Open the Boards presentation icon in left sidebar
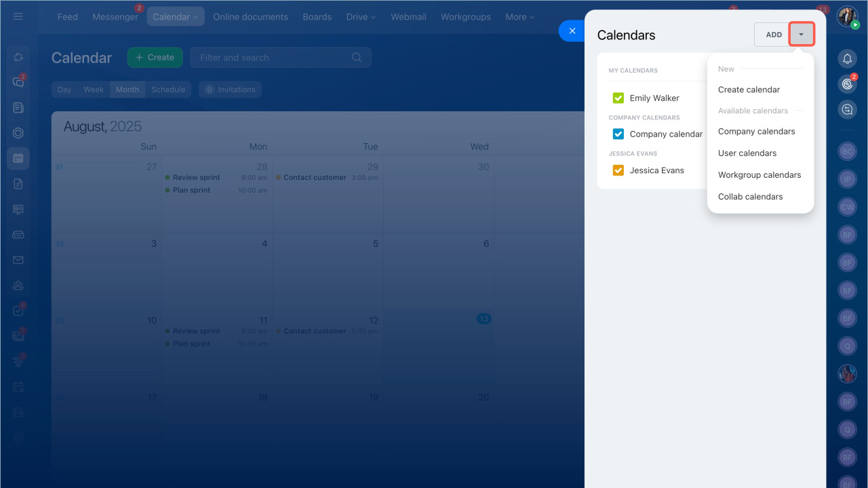Viewport: 868px width, 488px height. [x=18, y=209]
